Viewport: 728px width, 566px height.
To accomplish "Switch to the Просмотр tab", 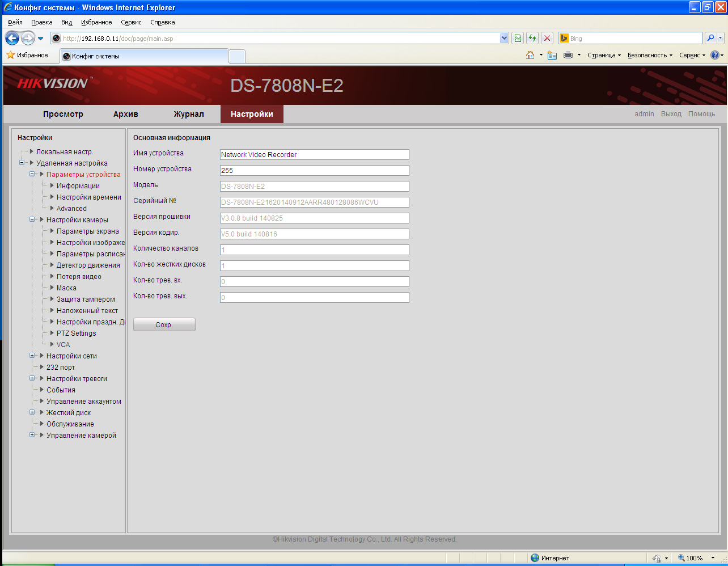I will tap(63, 114).
